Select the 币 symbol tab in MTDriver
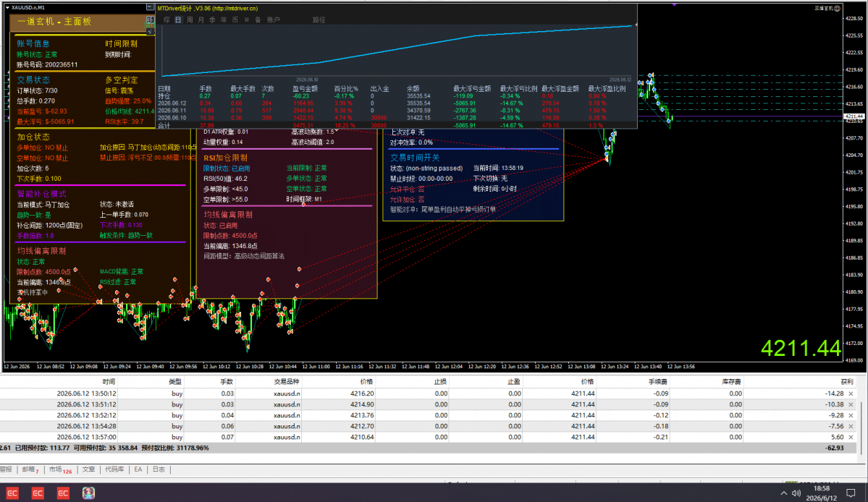The image size is (868, 502). [x=235, y=20]
